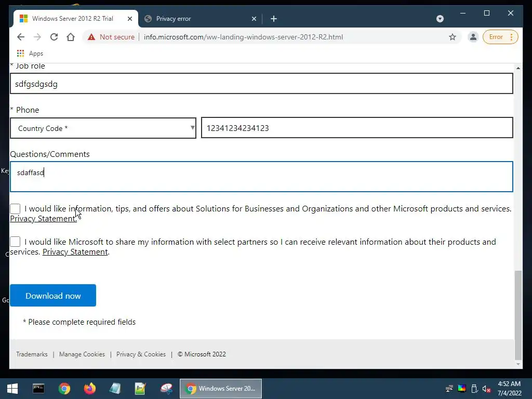532x399 pixels.
Task: Open Privacy Statement link after 'services.'
Action: 75,252
